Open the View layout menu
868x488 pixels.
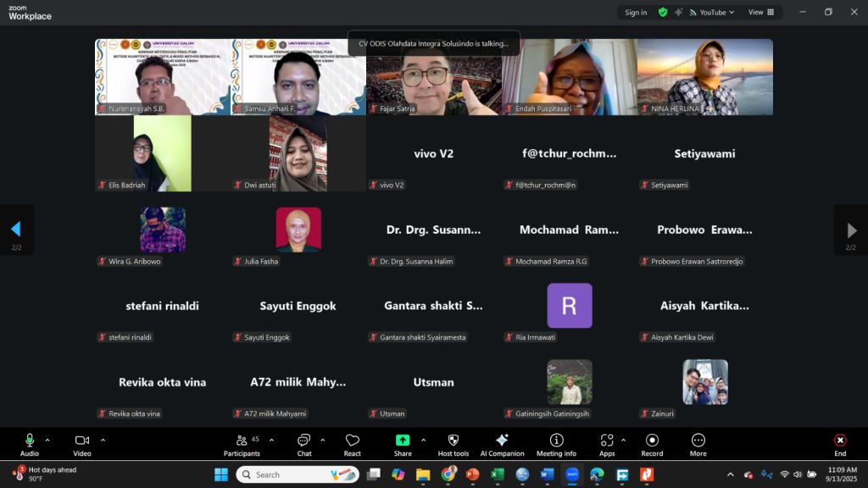tap(759, 13)
